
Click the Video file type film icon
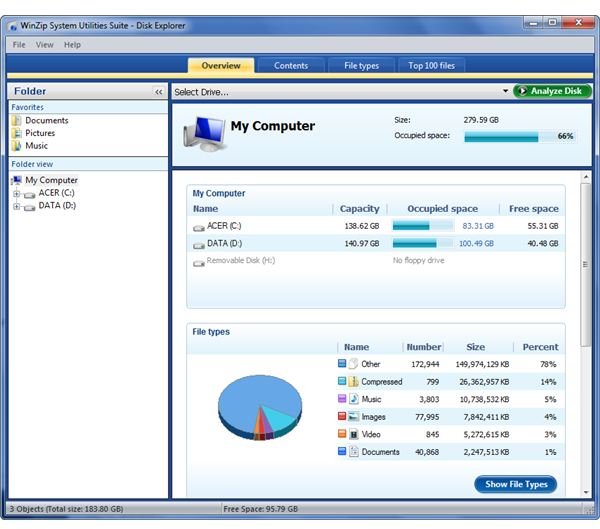354,434
